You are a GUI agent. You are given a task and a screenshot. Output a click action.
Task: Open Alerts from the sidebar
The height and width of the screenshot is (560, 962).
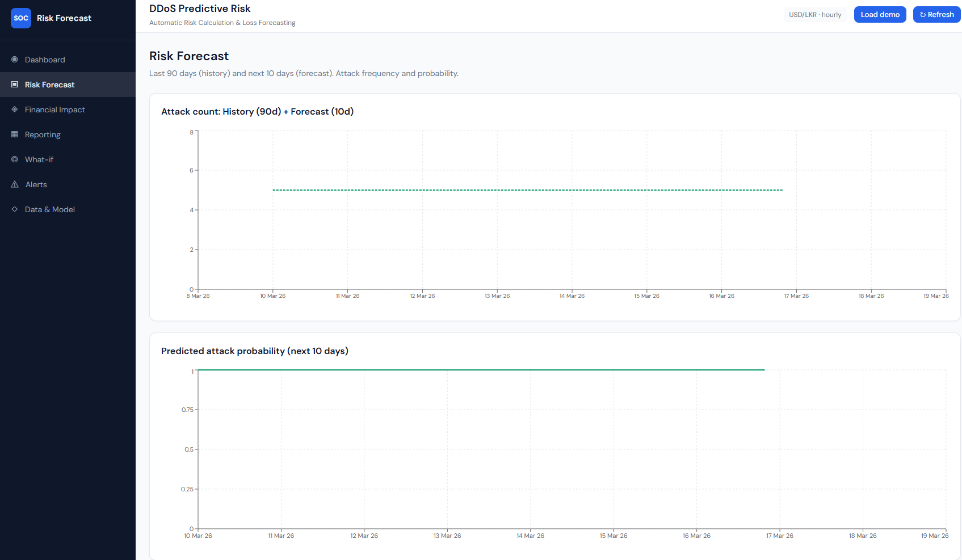36,184
